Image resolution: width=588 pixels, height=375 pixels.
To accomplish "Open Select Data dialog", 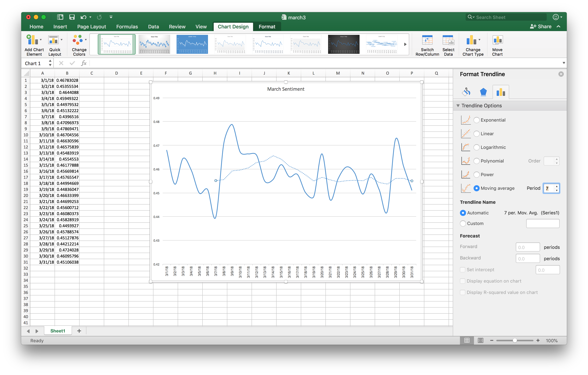I will (x=448, y=41).
